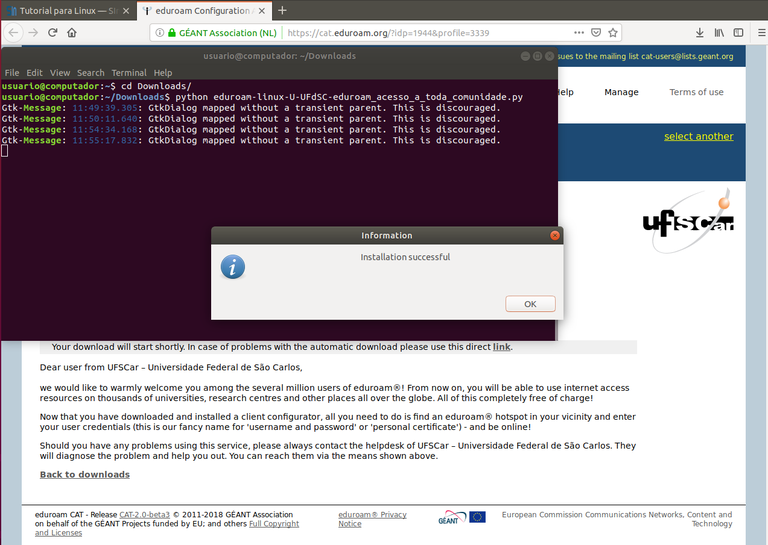
Task: Click green padlock security icon
Action: click(x=171, y=33)
